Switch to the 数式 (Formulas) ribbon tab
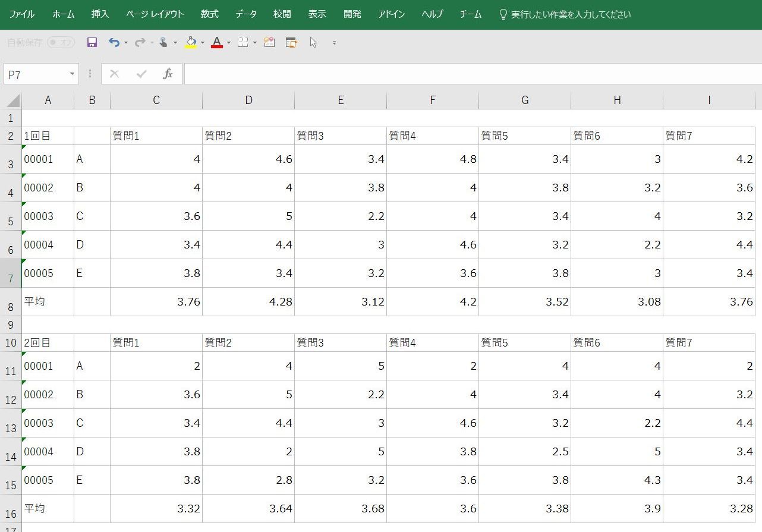 click(x=209, y=14)
